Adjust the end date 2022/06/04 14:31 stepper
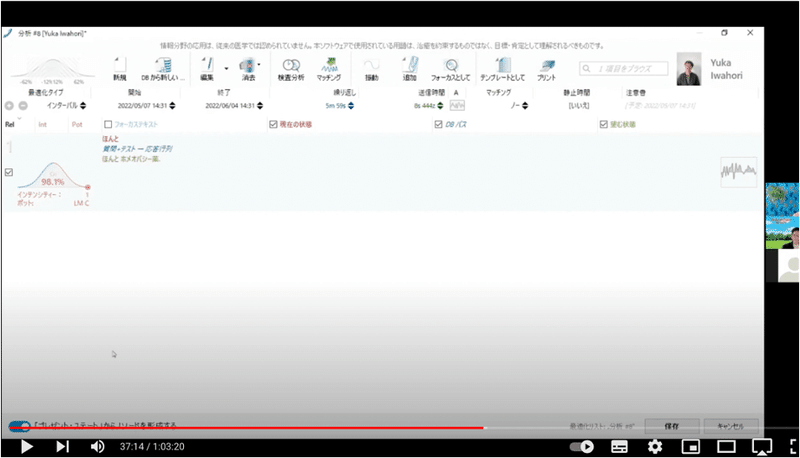The image size is (800, 458). 260,106
